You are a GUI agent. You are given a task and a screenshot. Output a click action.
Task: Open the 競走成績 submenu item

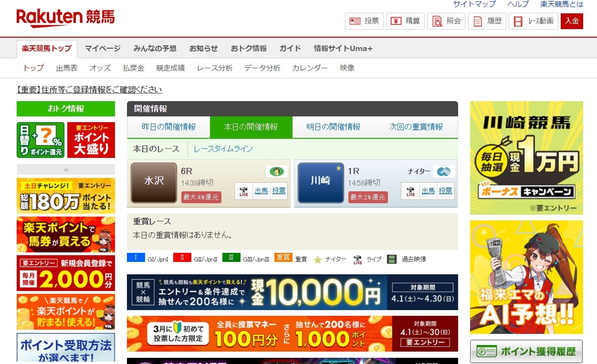point(170,68)
